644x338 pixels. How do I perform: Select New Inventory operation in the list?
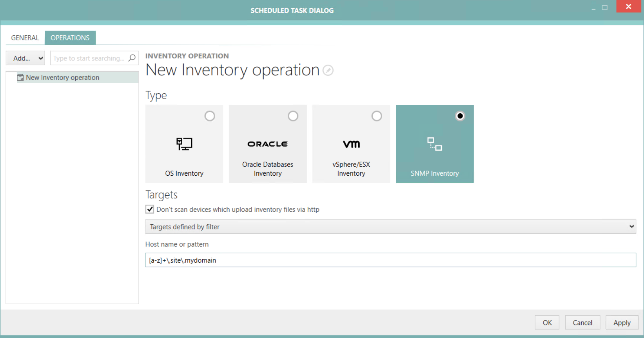point(62,77)
